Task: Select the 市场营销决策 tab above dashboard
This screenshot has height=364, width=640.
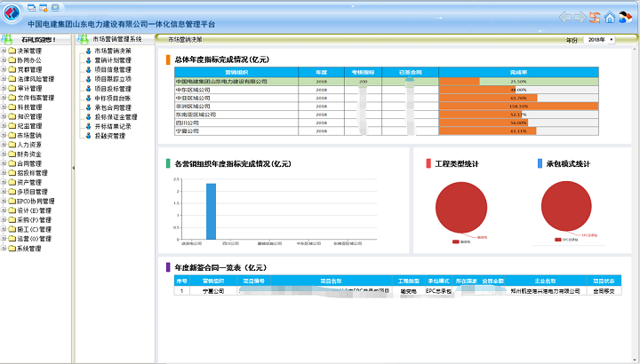Action: pyautogui.click(x=185, y=40)
